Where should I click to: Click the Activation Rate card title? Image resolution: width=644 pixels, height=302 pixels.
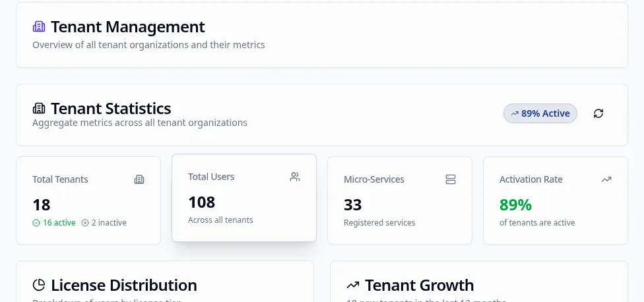point(531,179)
